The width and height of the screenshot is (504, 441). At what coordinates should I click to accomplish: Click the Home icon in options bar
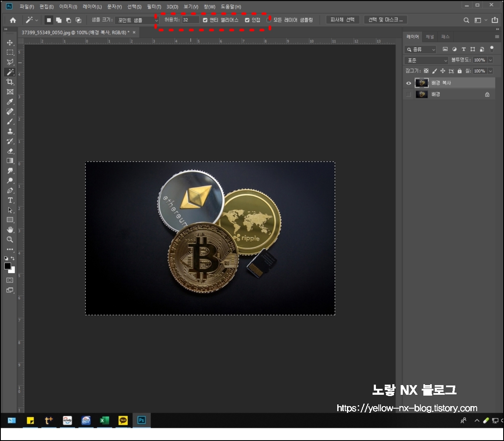pyautogui.click(x=13, y=20)
